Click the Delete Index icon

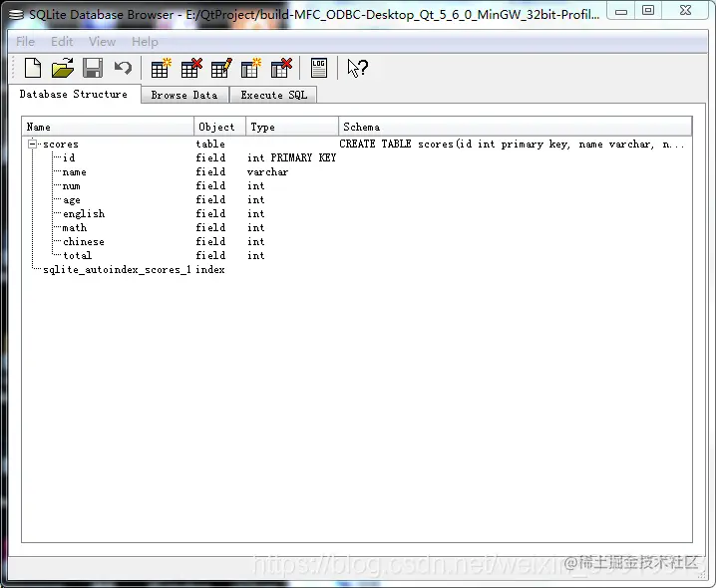[281, 68]
